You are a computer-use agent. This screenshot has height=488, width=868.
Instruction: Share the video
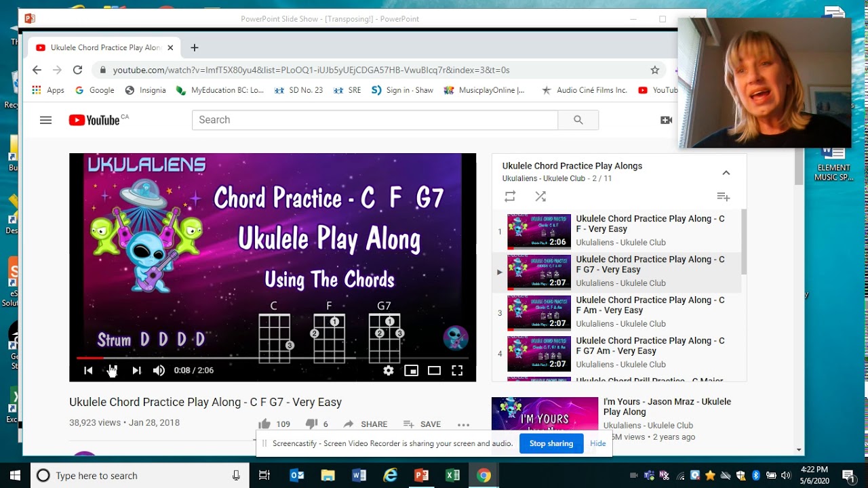(x=366, y=424)
